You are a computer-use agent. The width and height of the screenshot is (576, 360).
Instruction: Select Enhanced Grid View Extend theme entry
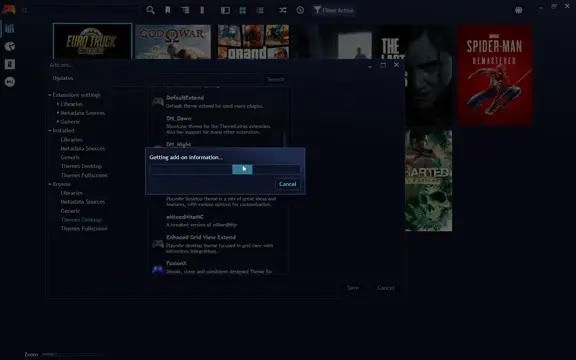coord(217,244)
